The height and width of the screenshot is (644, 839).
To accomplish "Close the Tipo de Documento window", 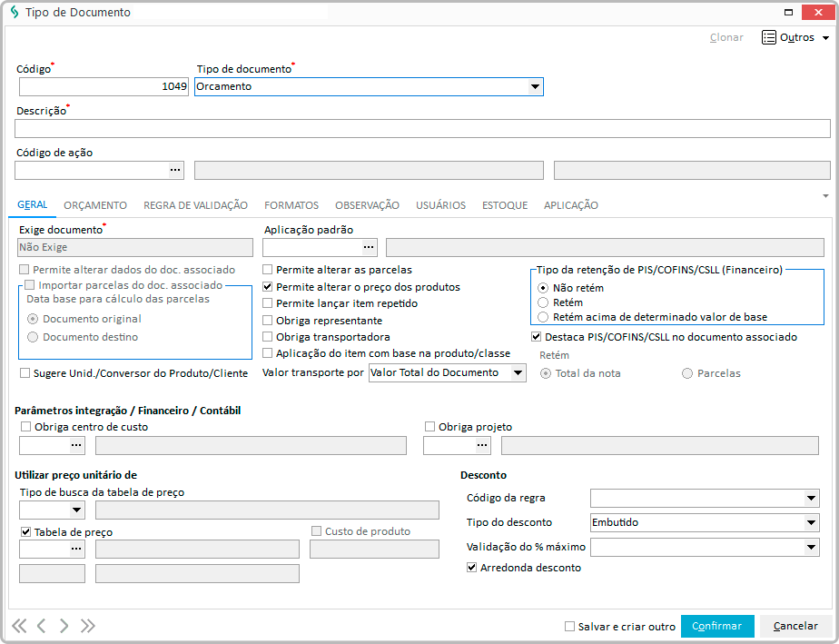I will point(818,13).
